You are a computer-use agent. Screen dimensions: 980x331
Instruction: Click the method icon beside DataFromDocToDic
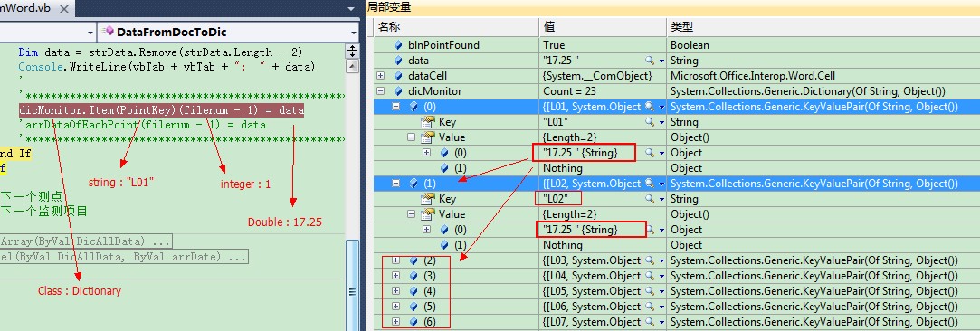pyautogui.click(x=108, y=32)
